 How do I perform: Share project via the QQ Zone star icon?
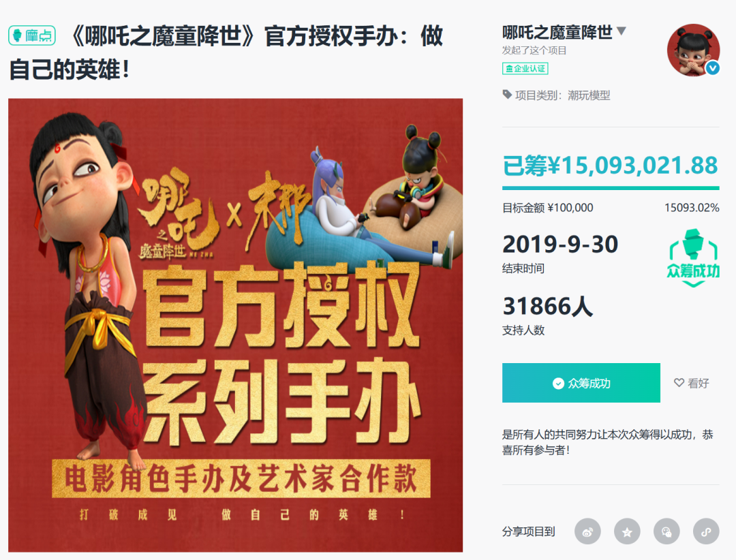tap(627, 531)
